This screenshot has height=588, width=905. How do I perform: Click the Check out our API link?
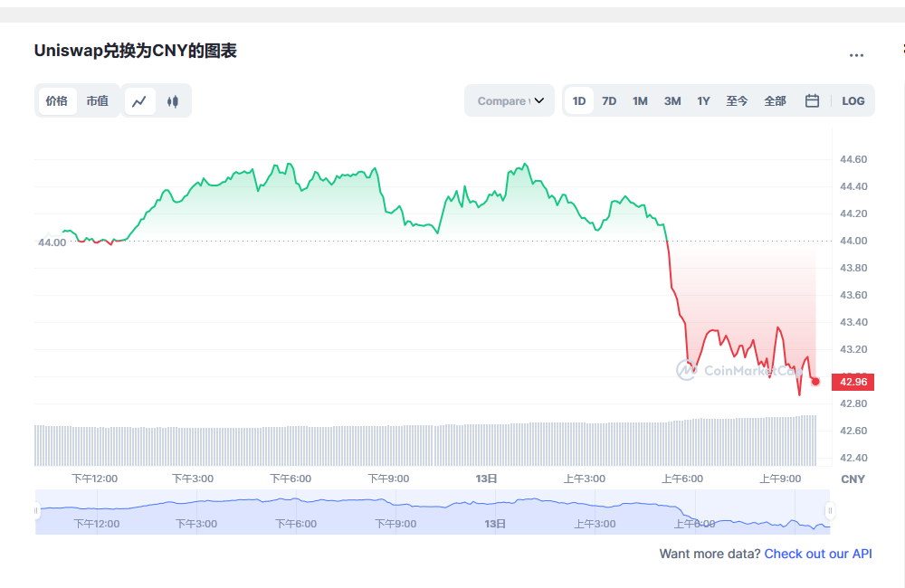(818, 554)
